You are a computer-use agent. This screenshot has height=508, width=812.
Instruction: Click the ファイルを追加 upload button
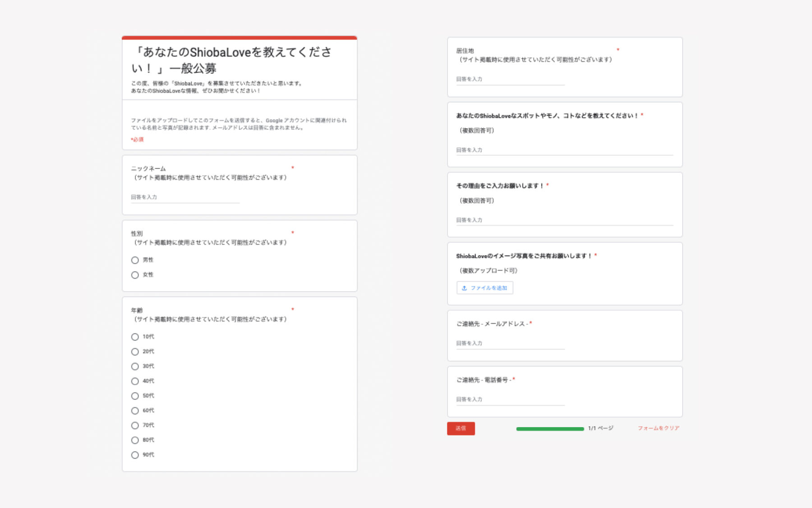[x=484, y=288]
